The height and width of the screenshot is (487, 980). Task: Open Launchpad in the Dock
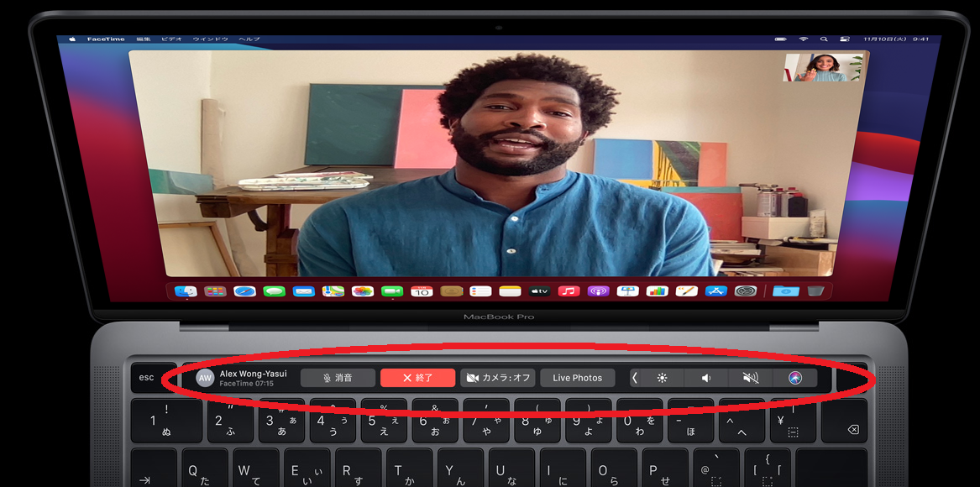tap(215, 291)
